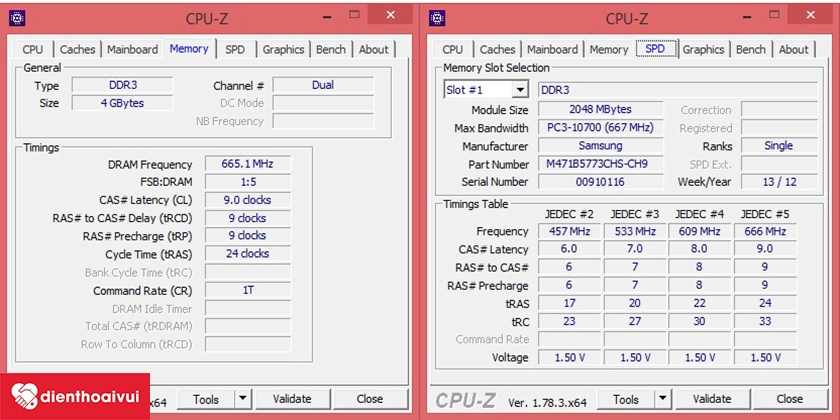Click the memory Type field showing DDR3

(123, 85)
